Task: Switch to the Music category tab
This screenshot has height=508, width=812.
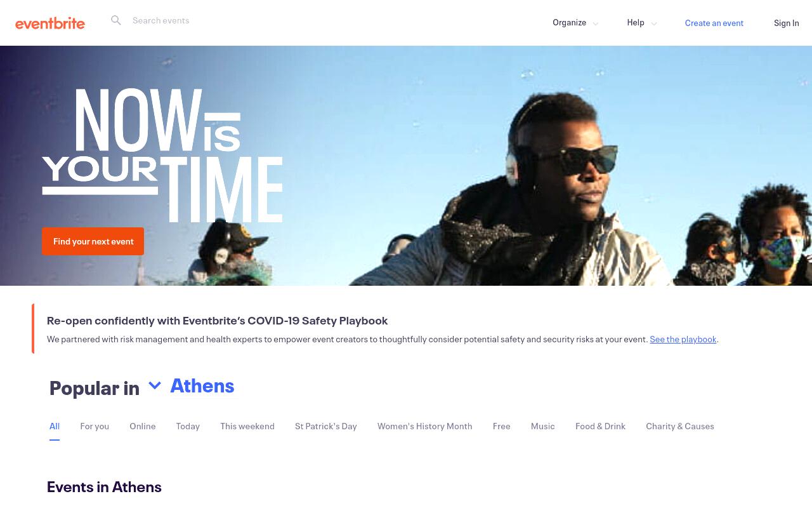Action: [543, 426]
